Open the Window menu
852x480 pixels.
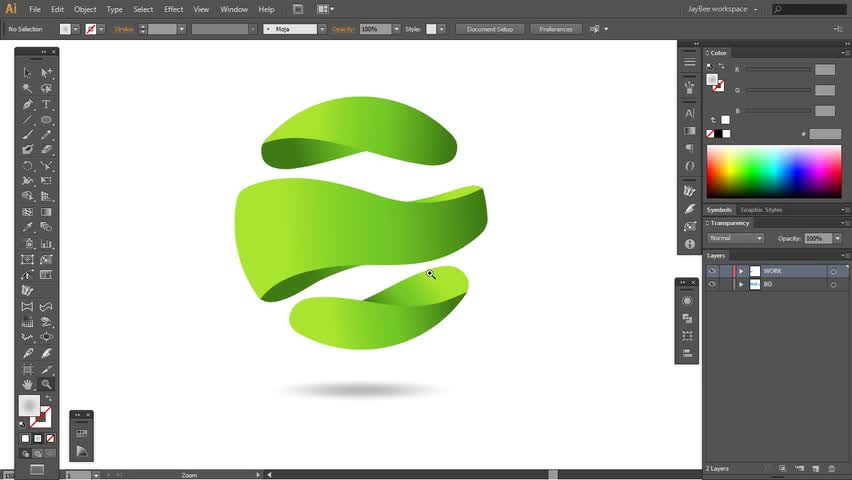click(x=234, y=9)
